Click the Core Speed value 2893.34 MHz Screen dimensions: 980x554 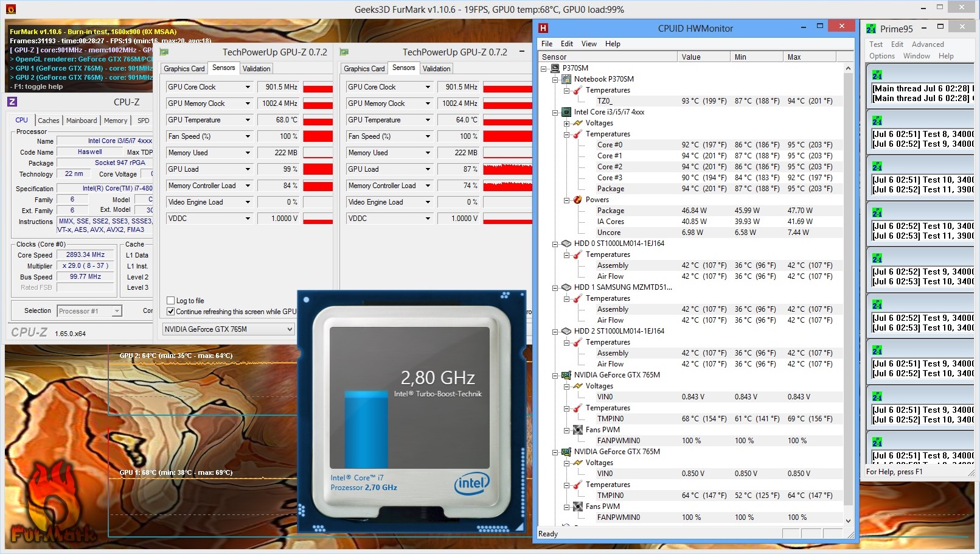(x=85, y=255)
